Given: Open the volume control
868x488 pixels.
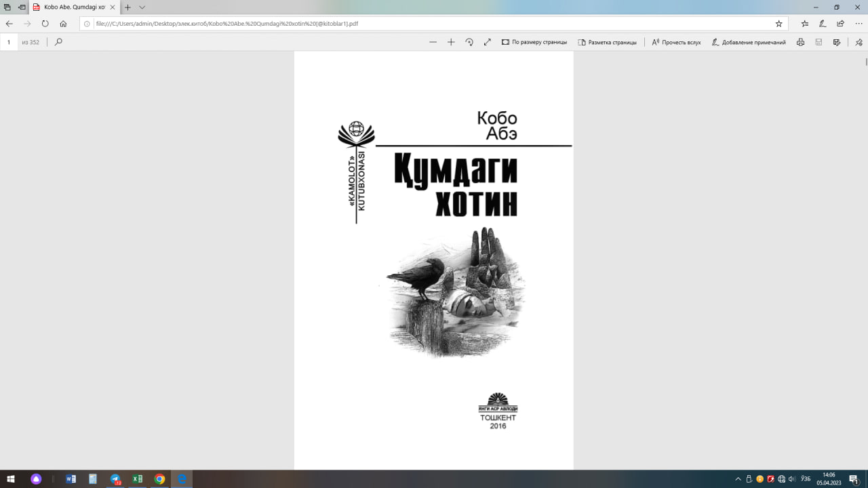Looking at the screenshot, I should pyautogui.click(x=792, y=479).
